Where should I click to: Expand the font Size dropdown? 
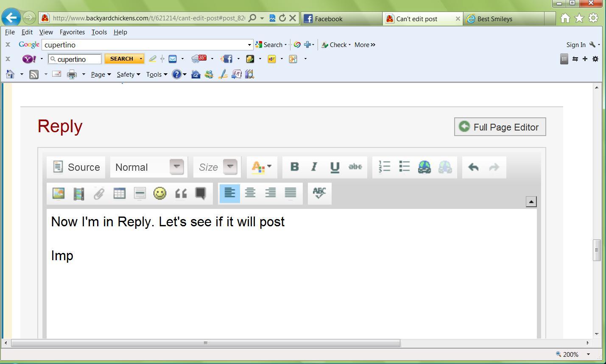click(230, 167)
